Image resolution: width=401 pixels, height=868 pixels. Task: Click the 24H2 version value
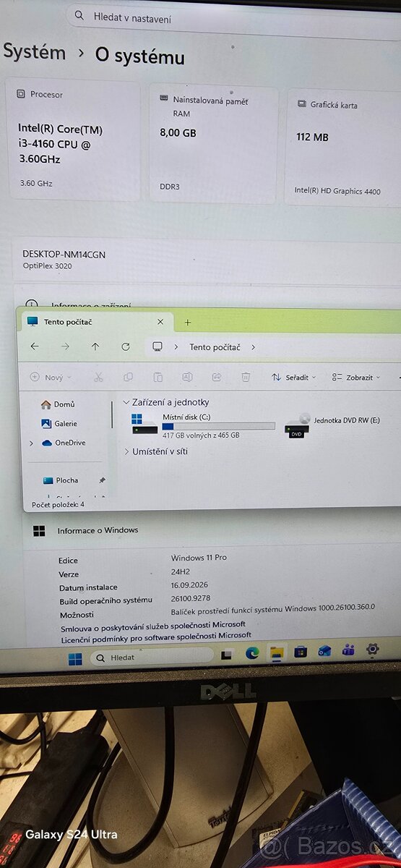pos(181,571)
